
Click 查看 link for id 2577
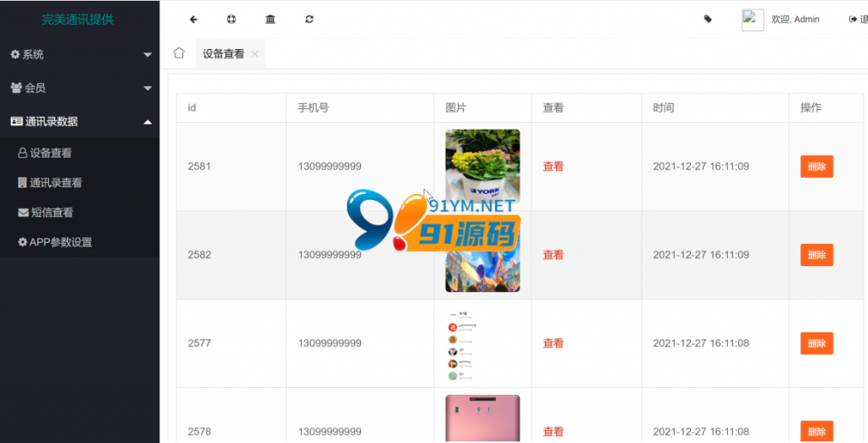click(x=553, y=343)
